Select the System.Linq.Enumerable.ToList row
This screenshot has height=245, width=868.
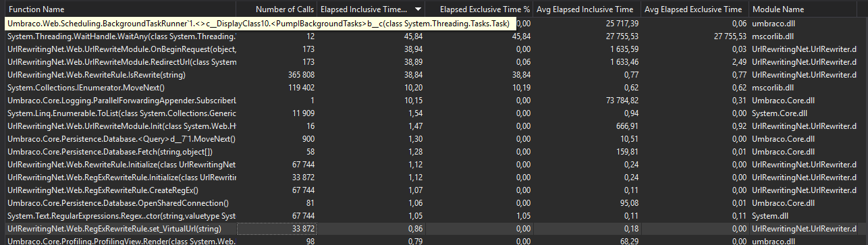[x=434, y=113]
